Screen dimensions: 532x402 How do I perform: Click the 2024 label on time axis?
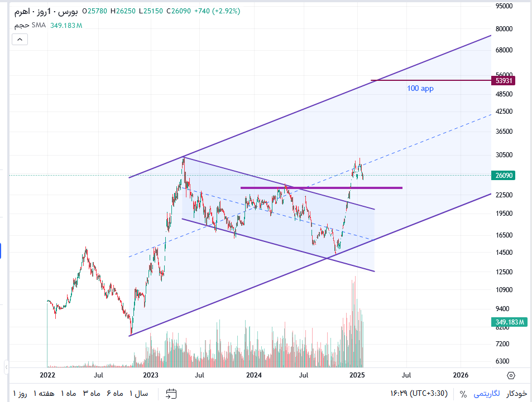254,375
